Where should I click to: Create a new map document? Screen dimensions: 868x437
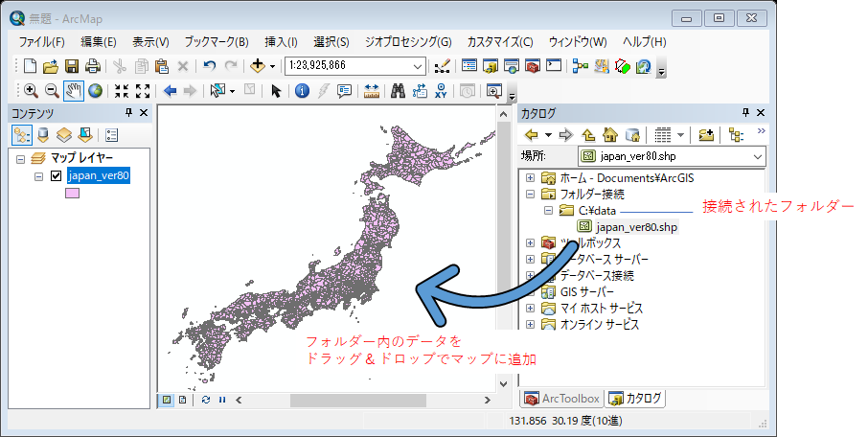pos(31,66)
